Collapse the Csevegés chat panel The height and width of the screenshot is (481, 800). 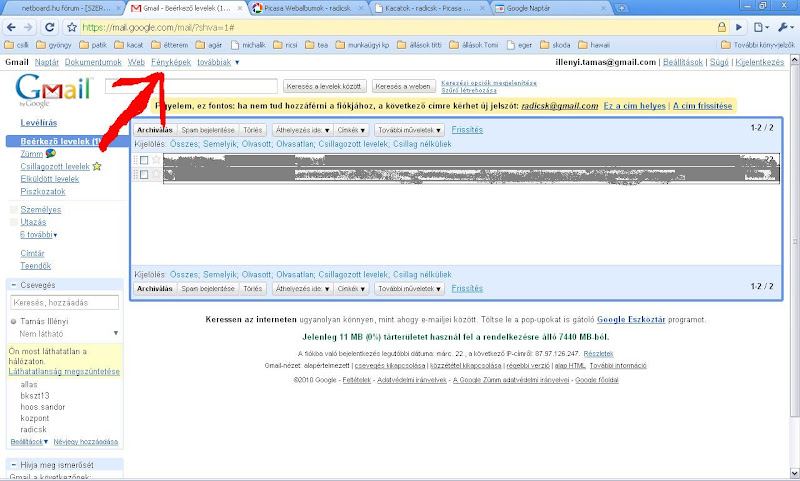13,285
